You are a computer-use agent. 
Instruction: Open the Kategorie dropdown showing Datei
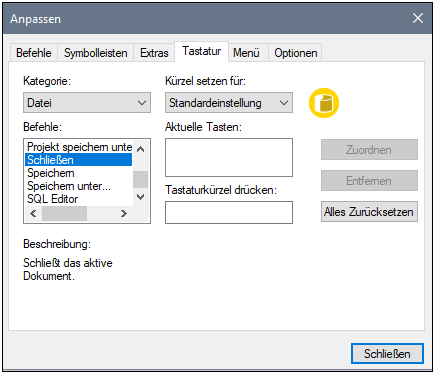[87, 103]
